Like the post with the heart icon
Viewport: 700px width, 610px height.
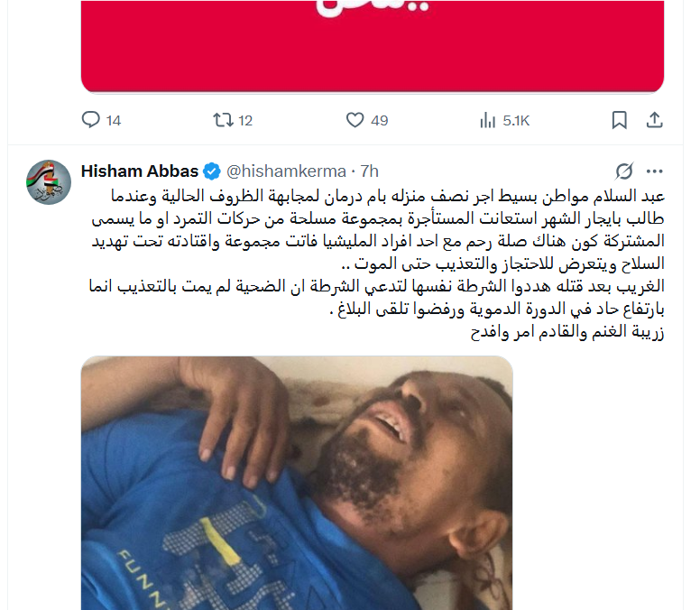coord(355,120)
